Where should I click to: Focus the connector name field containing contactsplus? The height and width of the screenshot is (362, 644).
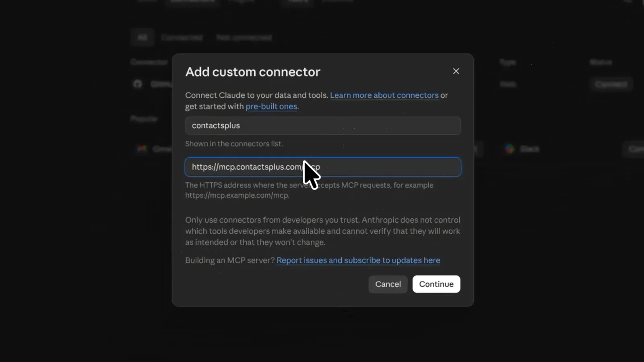tap(323, 125)
